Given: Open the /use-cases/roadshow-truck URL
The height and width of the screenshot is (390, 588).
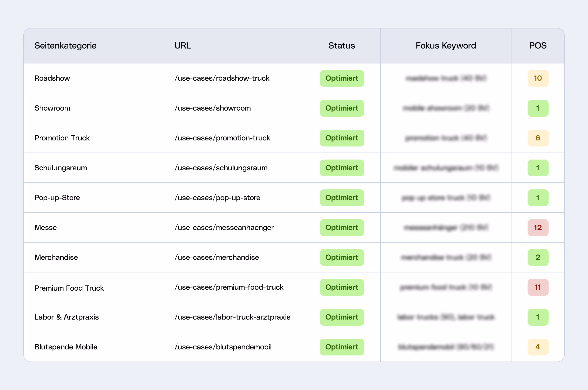Looking at the screenshot, I should point(222,78).
